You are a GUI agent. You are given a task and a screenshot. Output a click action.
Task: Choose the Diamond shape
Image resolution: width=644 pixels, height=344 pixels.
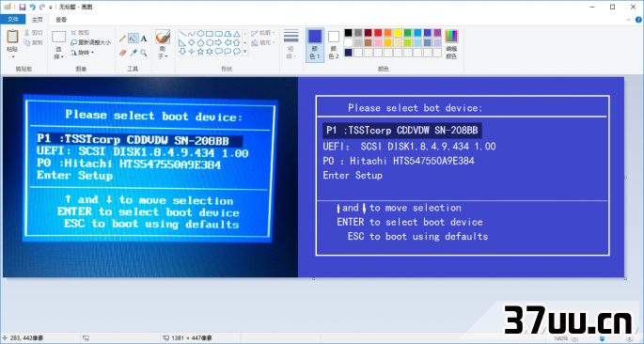click(x=192, y=42)
